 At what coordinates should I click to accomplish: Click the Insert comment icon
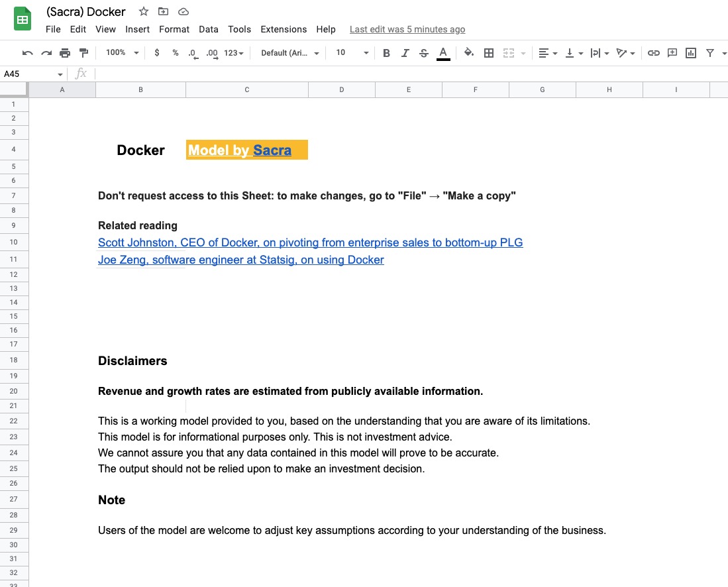672,53
